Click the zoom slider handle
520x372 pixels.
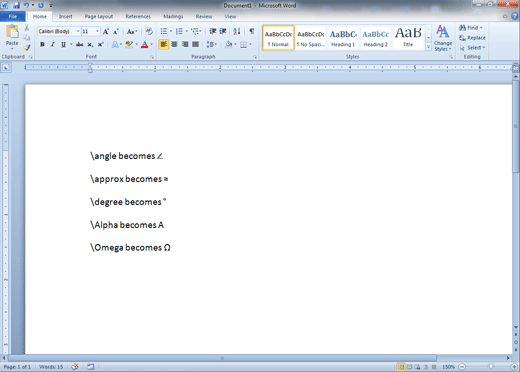(491, 367)
